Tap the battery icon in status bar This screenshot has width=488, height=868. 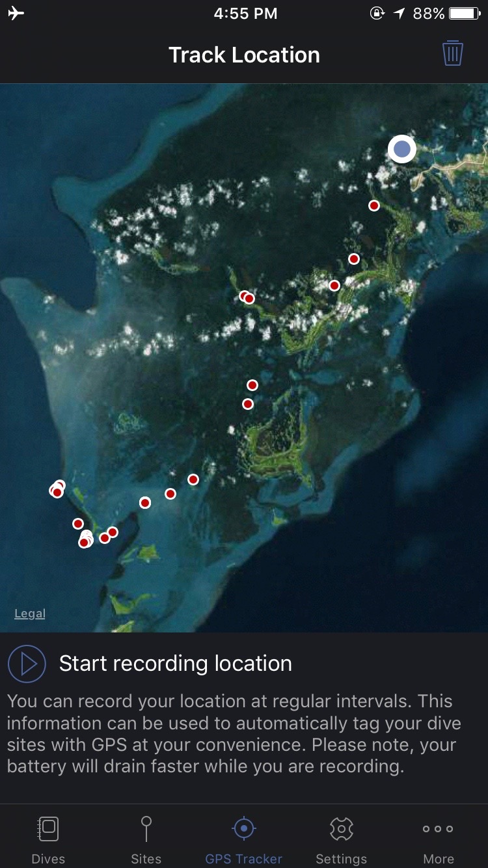(465, 14)
